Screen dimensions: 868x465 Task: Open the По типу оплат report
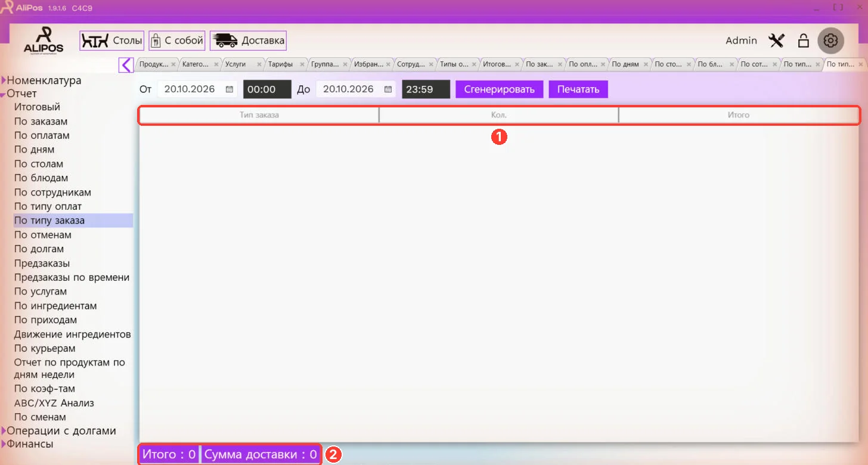point(48,207)
